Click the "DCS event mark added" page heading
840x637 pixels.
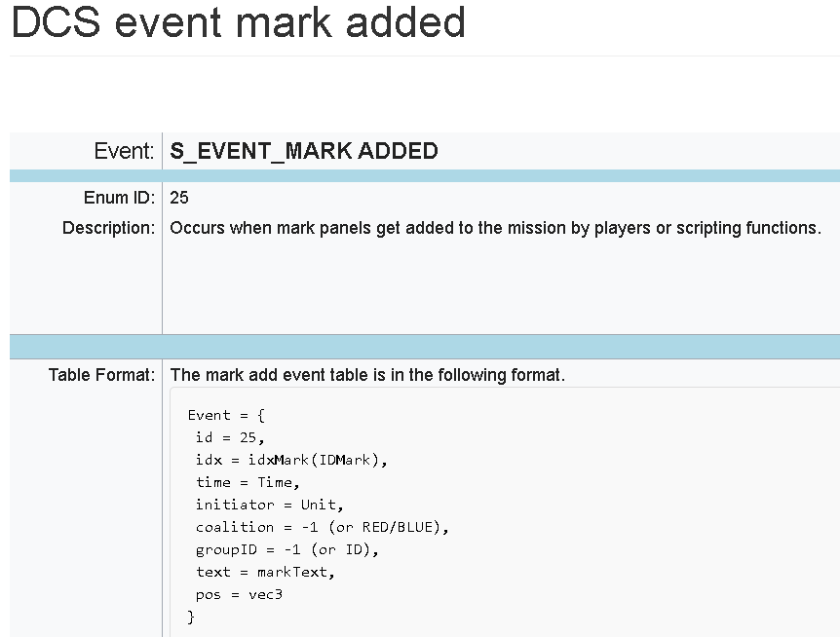[x=238, y=23]
